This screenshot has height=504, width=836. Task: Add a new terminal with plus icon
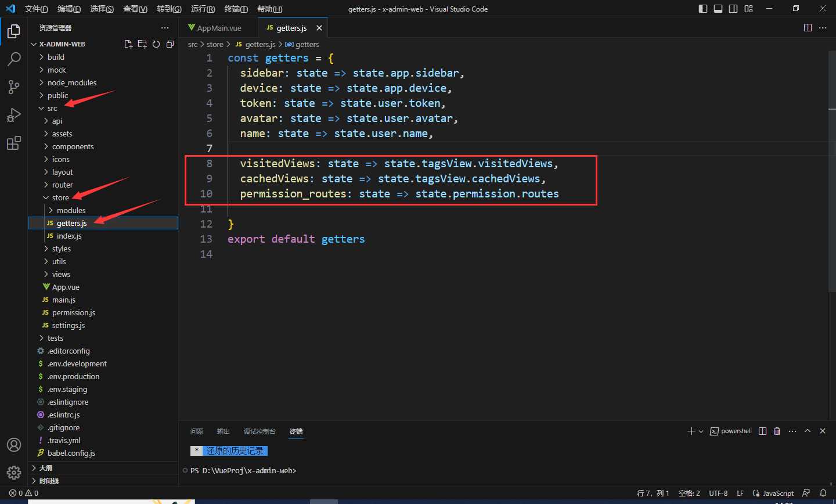click(691, 431)
